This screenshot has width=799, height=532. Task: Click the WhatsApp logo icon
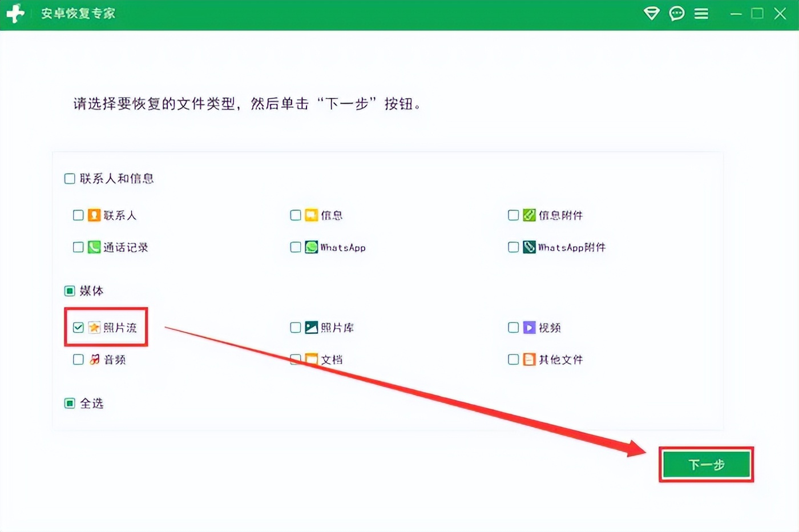click(311, 247)
